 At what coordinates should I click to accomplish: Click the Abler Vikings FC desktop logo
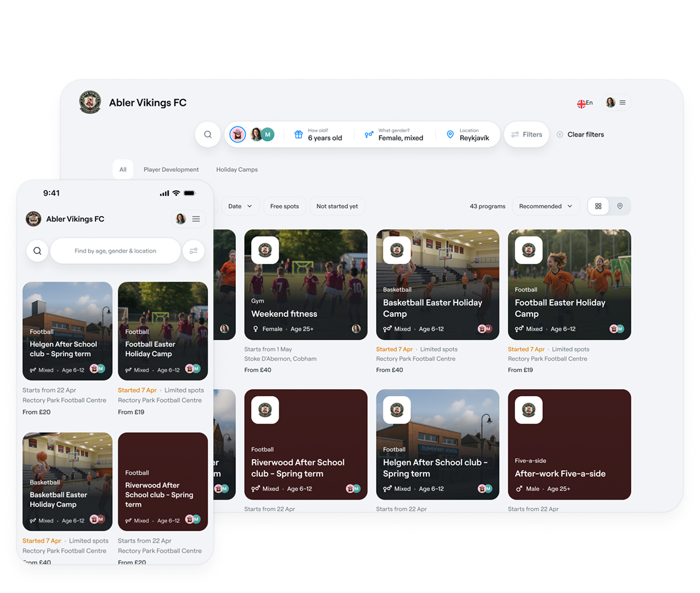[x=90, y=102]
